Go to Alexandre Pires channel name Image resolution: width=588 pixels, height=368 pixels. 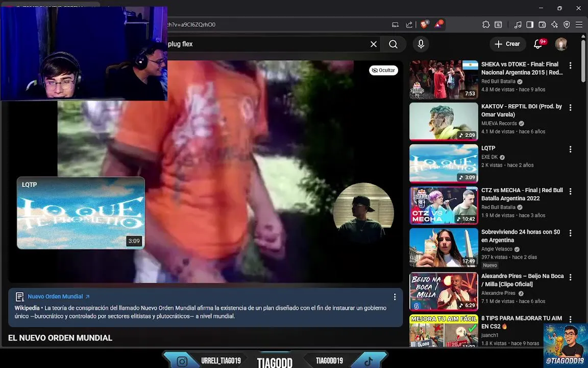pos(498,293)
